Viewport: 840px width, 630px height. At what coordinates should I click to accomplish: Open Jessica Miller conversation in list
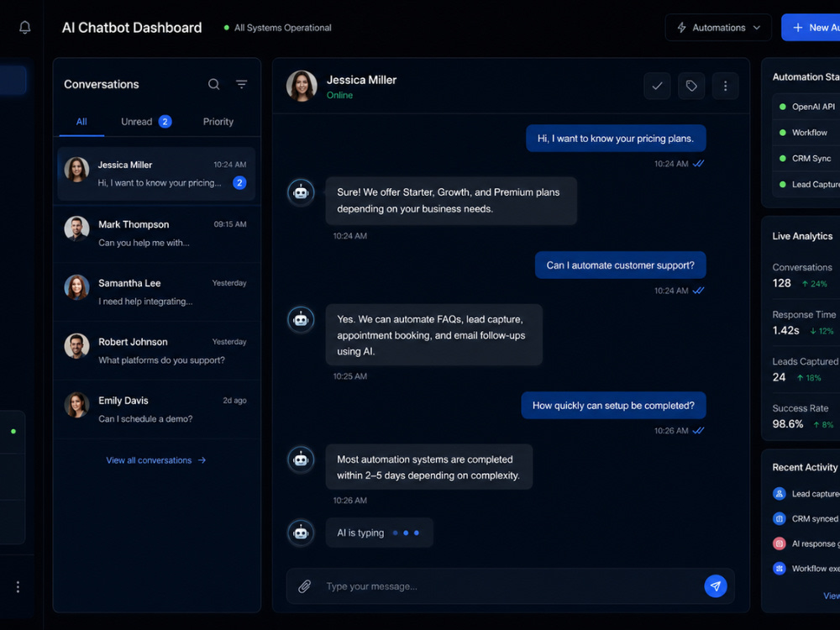[156, 174]
